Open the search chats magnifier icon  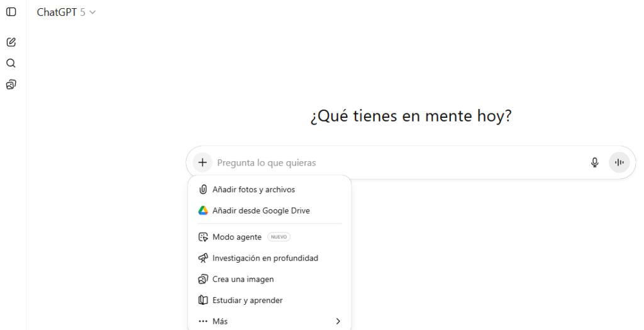pos(11,63)
